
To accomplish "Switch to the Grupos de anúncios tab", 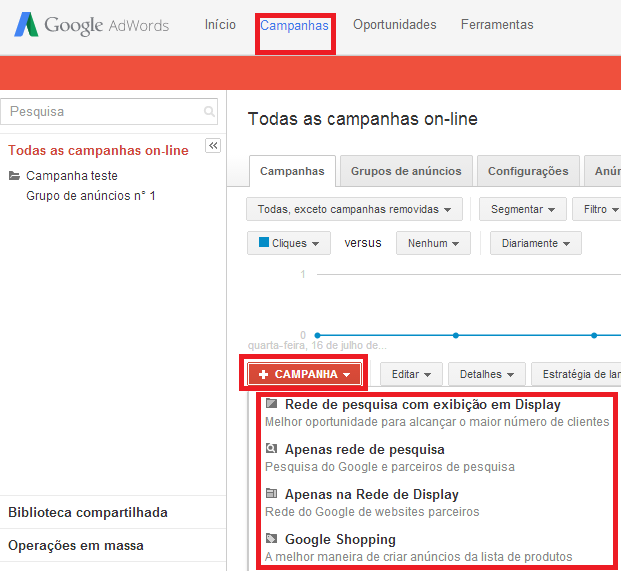I will (406, 171).
